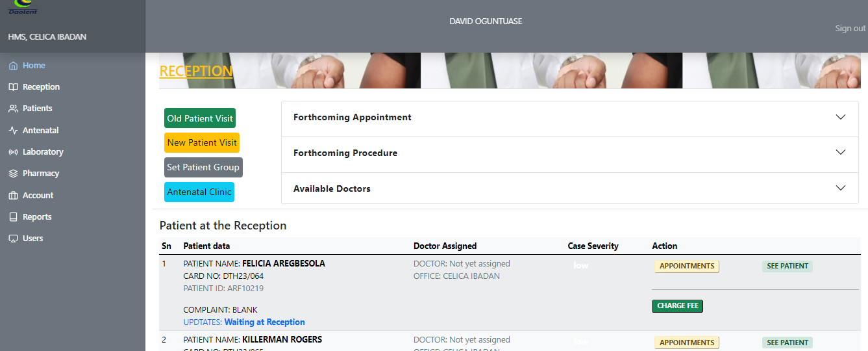868x351 pixels.
Task: Click the Pharmacy layers icon
Action: point(13,174)
